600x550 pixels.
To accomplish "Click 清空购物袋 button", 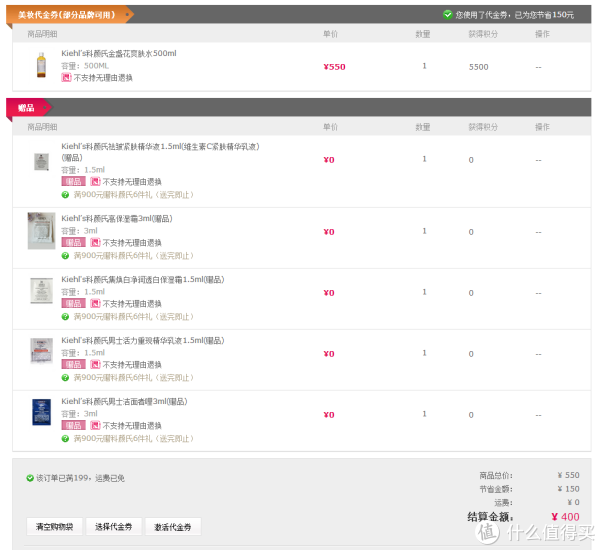I will click(54, 527).
